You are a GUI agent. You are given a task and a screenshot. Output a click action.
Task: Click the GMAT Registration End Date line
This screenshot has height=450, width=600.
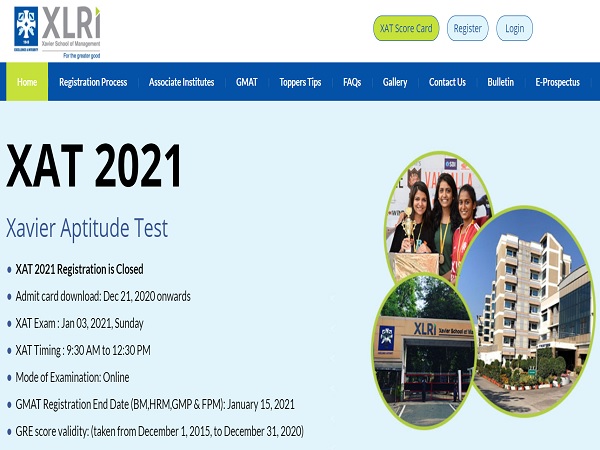(155, 404)
